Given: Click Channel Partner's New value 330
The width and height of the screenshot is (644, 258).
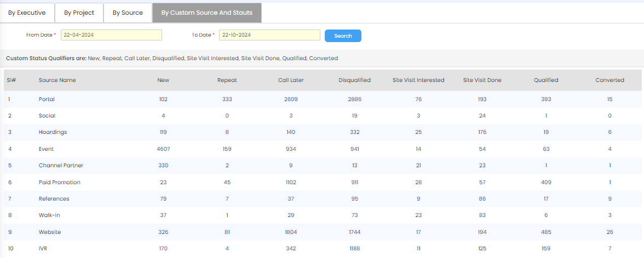Looking at the screenshot, I should tap(163, 165).
